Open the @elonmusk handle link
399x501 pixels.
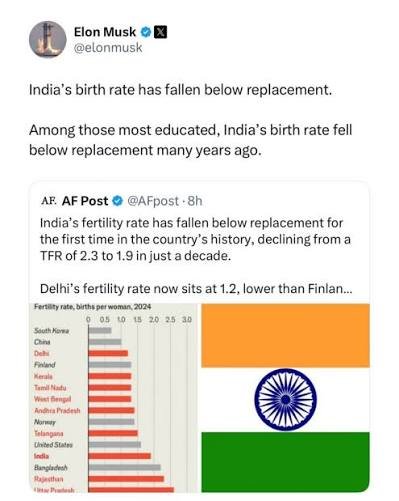(x=108, y=48)
